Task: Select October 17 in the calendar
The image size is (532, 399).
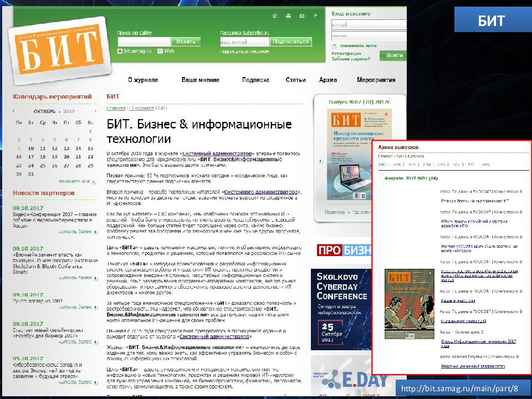Action: (x=31, y=157)
